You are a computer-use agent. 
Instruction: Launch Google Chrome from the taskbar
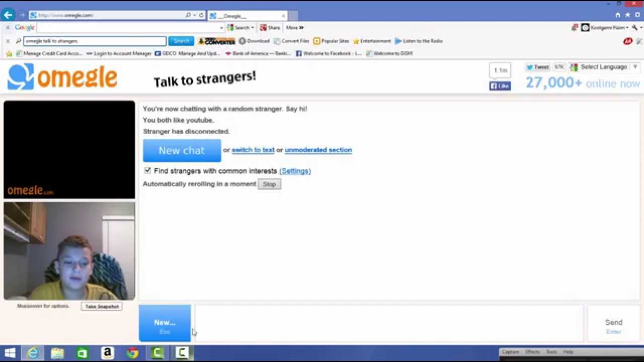pos(132,353)
